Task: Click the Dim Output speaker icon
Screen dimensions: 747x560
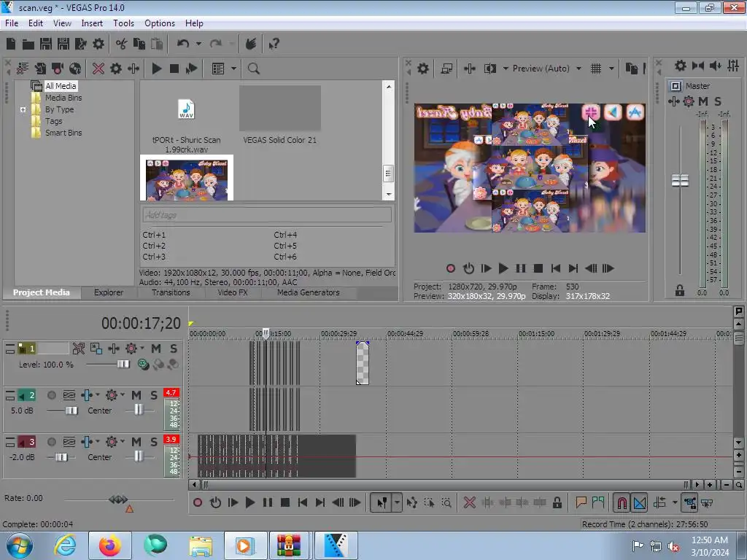Action: point(715,66)
